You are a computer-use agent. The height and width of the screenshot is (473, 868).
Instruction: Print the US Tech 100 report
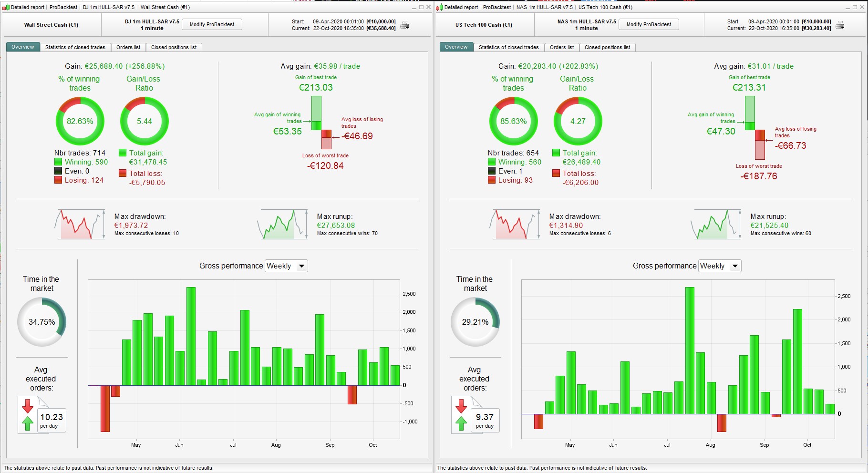(x=840, y=25)
